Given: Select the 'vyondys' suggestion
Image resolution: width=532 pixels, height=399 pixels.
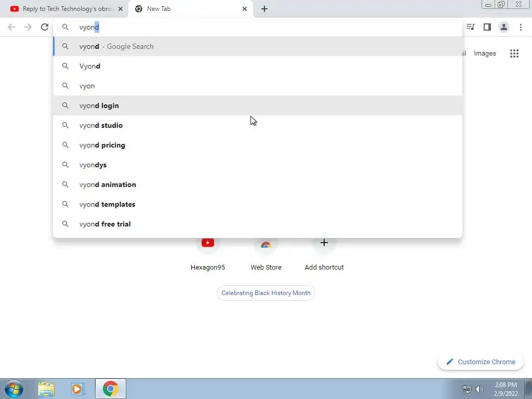Looking at the screenshot, I should 258,165.
